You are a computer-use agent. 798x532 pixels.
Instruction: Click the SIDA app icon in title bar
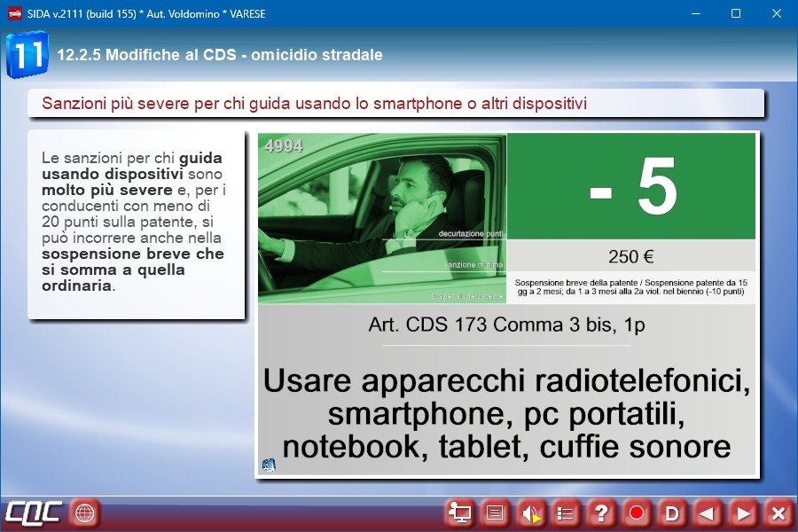14,13
